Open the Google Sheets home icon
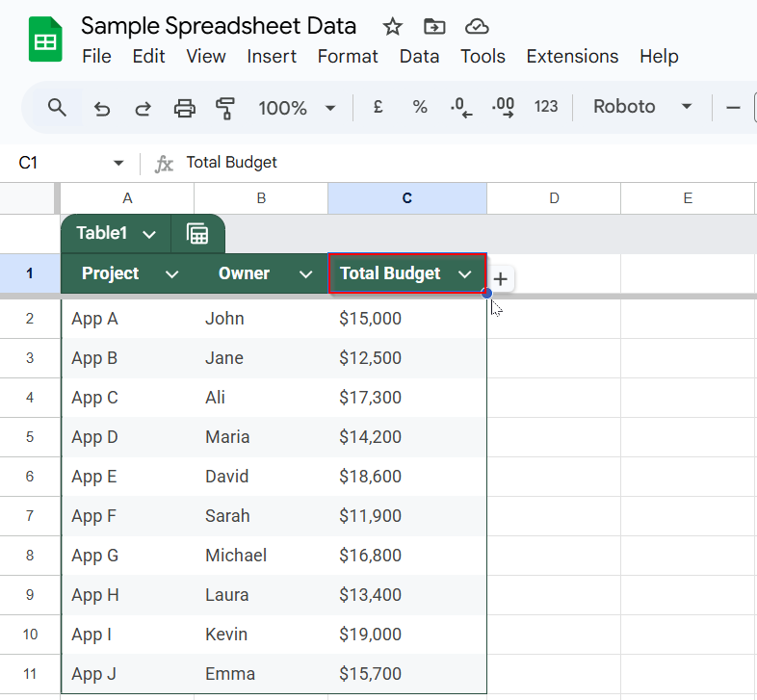The width and height of the screenshot is (757, 700). [45, 39]
